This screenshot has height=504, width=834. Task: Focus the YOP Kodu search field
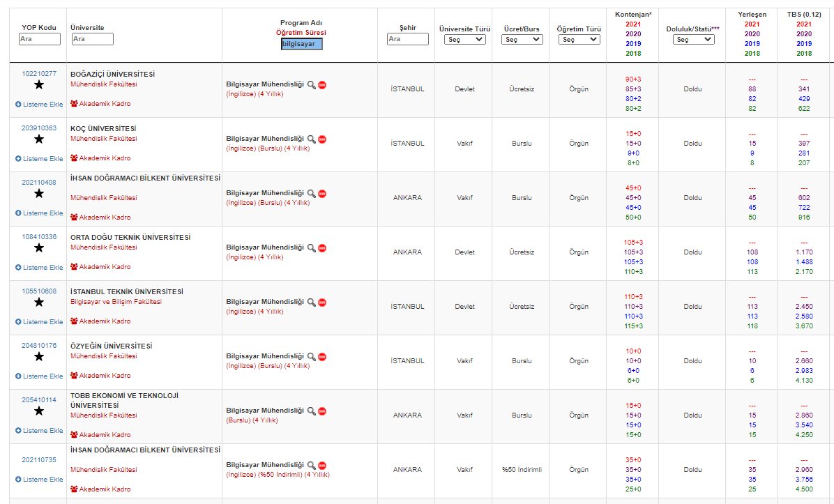click(39, 39)
